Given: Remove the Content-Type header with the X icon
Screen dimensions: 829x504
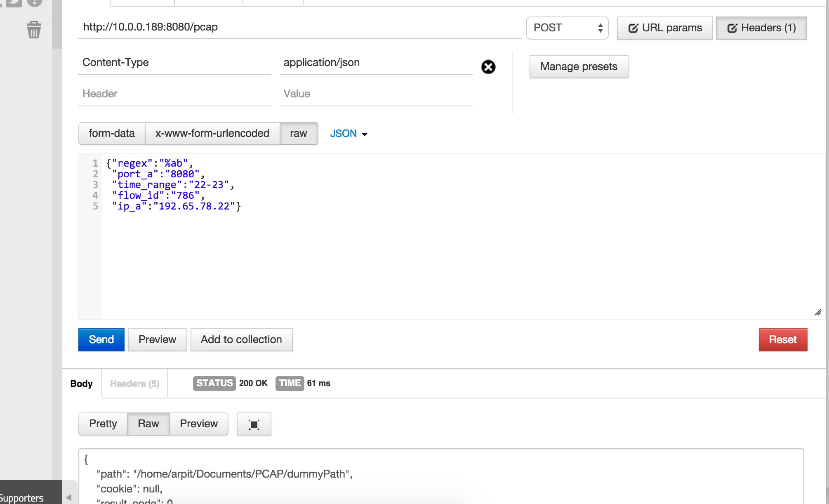Looking at the screenshot, I should point(488,67).
